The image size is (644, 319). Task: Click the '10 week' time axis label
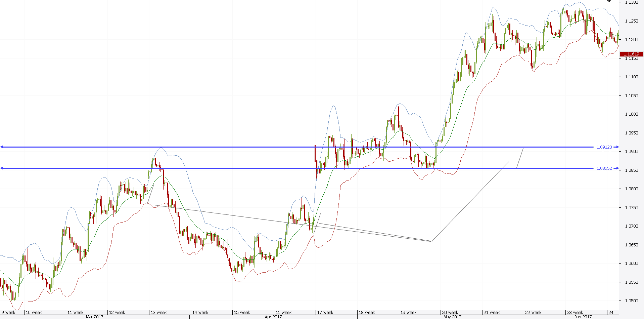(x=34, y=313)
